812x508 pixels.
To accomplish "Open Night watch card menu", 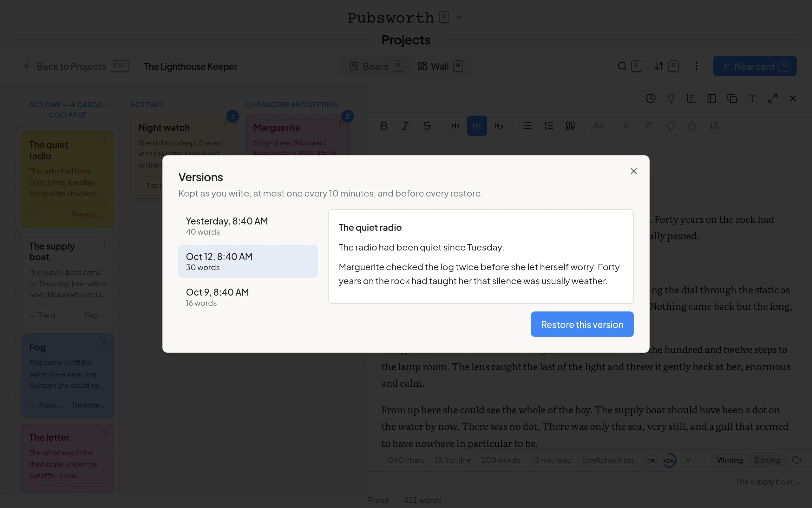I will pyautogui.click(x=225, y=124).
